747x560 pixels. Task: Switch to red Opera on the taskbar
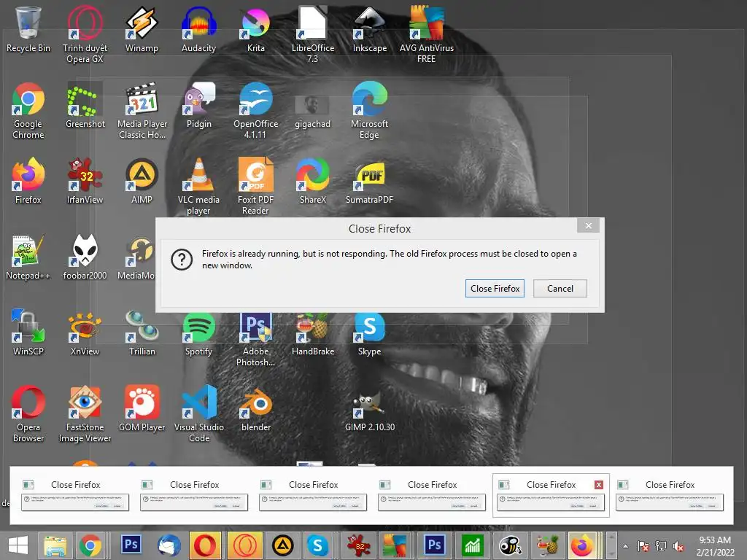205,545
